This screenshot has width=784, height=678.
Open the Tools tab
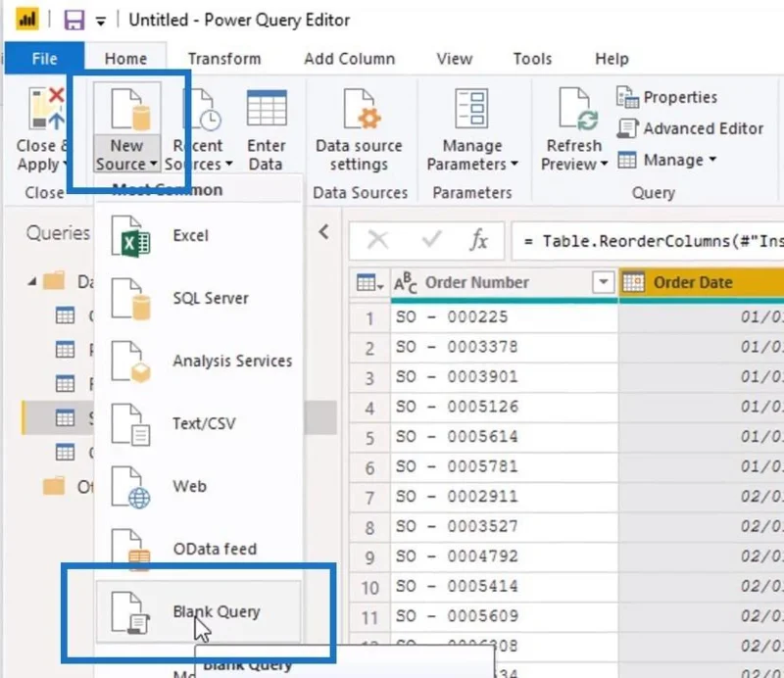(x=532, y=59)
